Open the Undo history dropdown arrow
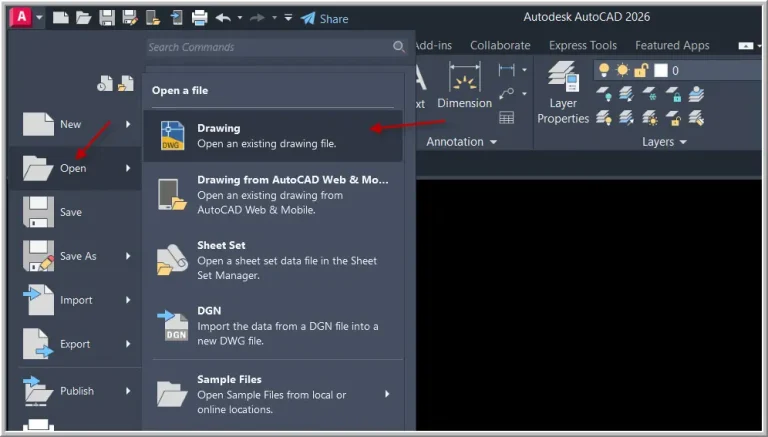Viewport: 768px width, 437px height. pyautogui.click(x=240, y=18)
